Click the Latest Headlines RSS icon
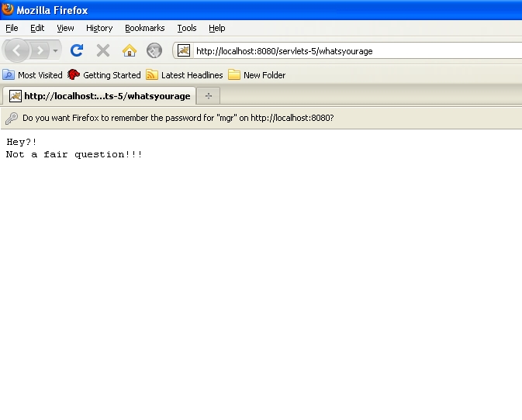 [152, 75]
